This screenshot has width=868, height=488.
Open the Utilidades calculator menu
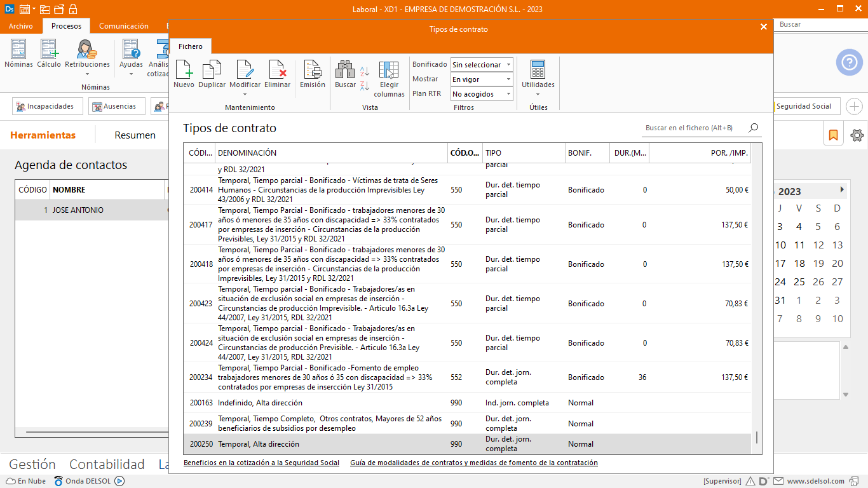538,78
